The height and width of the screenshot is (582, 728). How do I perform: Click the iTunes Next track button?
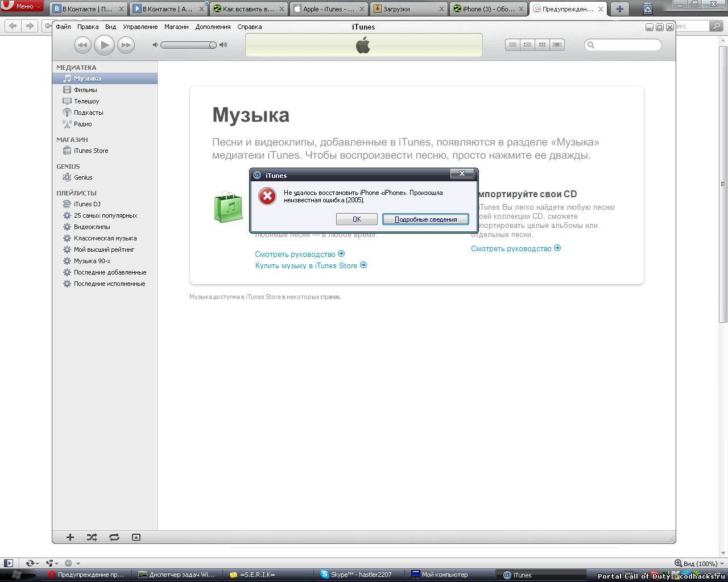coord(126,45)
